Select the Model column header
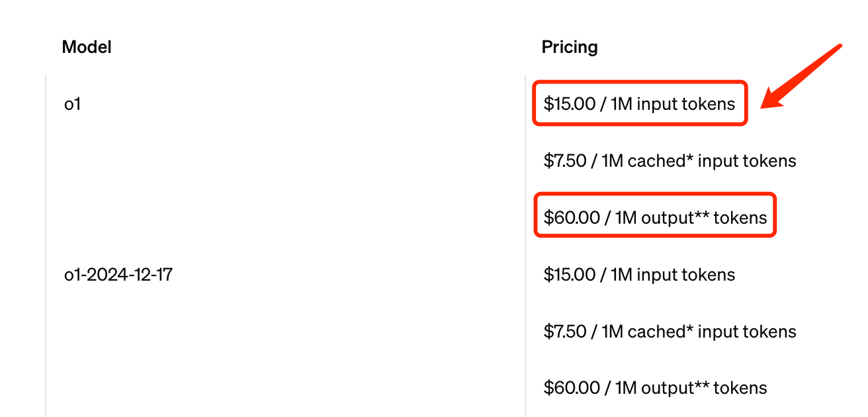868x417 pixels. click(87, 47)
